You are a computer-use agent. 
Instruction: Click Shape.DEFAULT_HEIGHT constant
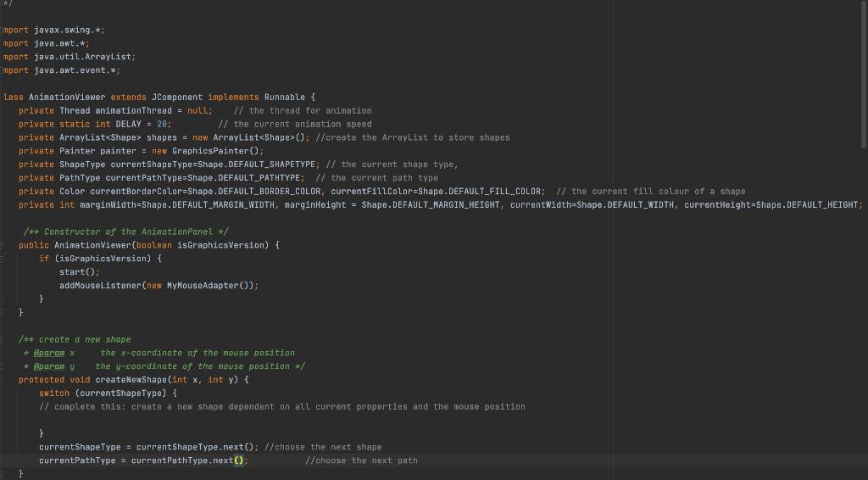(807, 205)
